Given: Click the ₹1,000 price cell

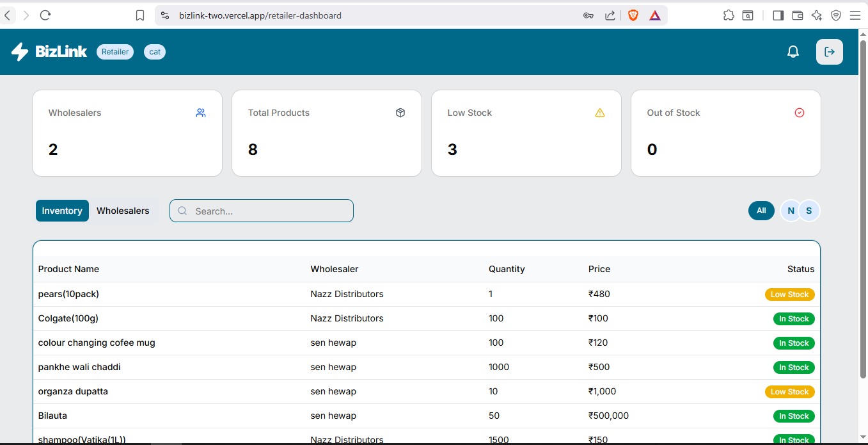Looking at the screenshot, I should [x=603, y=391].
